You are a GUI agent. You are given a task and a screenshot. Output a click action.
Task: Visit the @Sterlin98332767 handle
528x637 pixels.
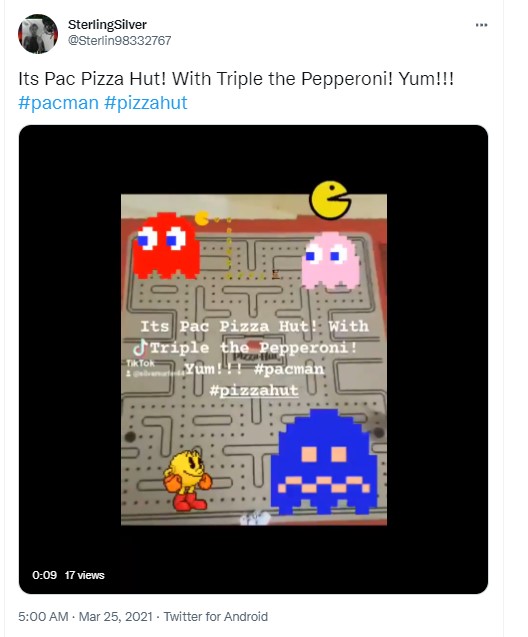[x=119, y=41]
